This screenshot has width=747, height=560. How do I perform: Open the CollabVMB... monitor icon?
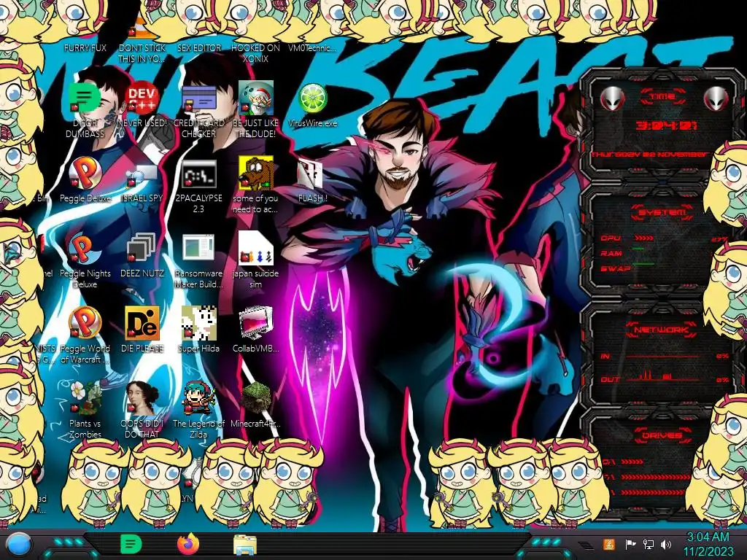(x=256, y=323)
